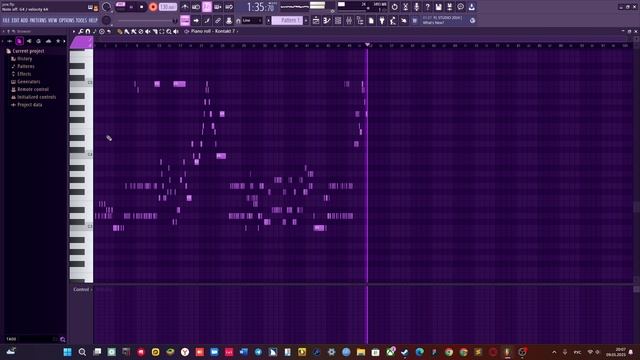This screenshot has width=640, height=360.
Task: Click the stop playback button
Action: point(142,7)
